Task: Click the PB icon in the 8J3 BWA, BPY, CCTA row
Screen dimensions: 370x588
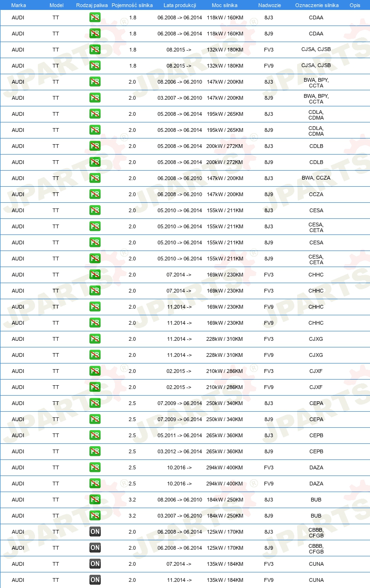Action: point(95,82)
